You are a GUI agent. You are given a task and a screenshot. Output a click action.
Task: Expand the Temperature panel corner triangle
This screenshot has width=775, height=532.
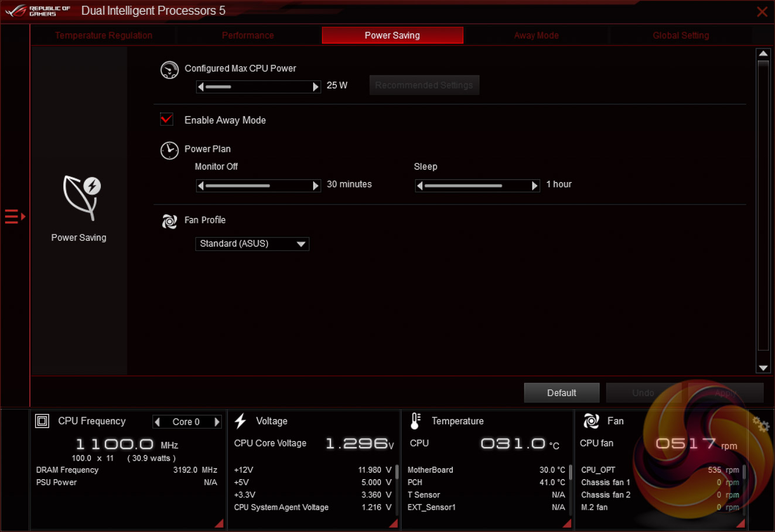tap(567, 523)
